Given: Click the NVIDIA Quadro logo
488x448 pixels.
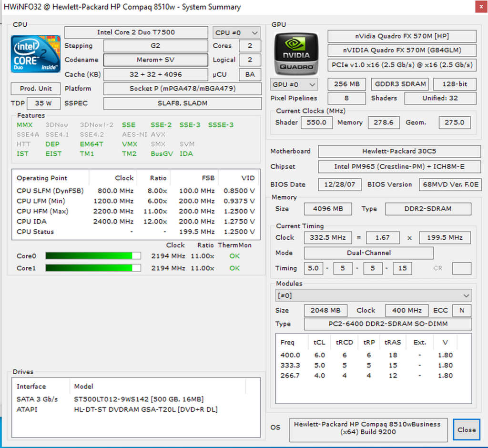Looking at the screenshot, I should [296, 53].
